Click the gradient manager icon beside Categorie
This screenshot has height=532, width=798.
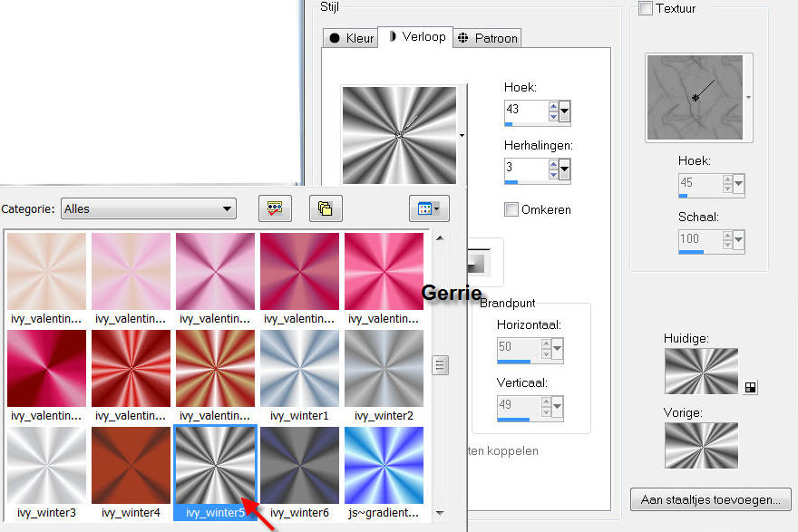[x=274, y=208]
